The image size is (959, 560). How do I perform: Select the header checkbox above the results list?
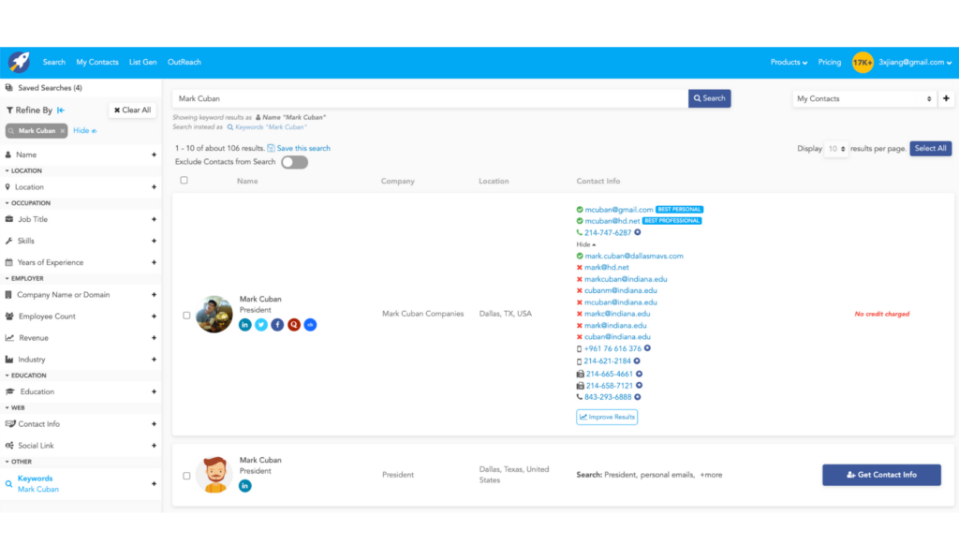pyautogui.click(x=183, y=181)
